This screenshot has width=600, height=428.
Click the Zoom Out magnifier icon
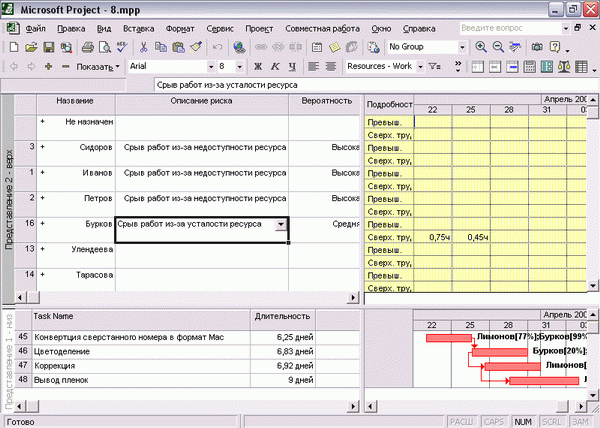[x=498, y=47]
